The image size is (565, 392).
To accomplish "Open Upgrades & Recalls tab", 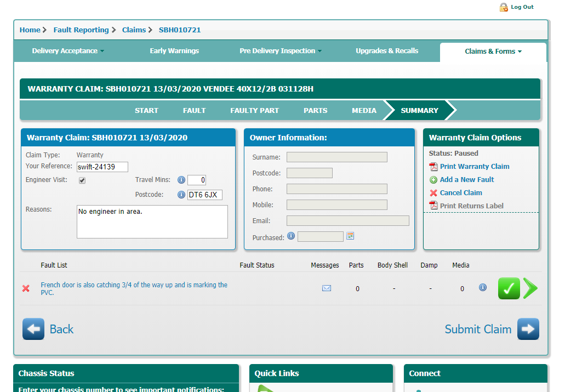I will click(387, 51).
